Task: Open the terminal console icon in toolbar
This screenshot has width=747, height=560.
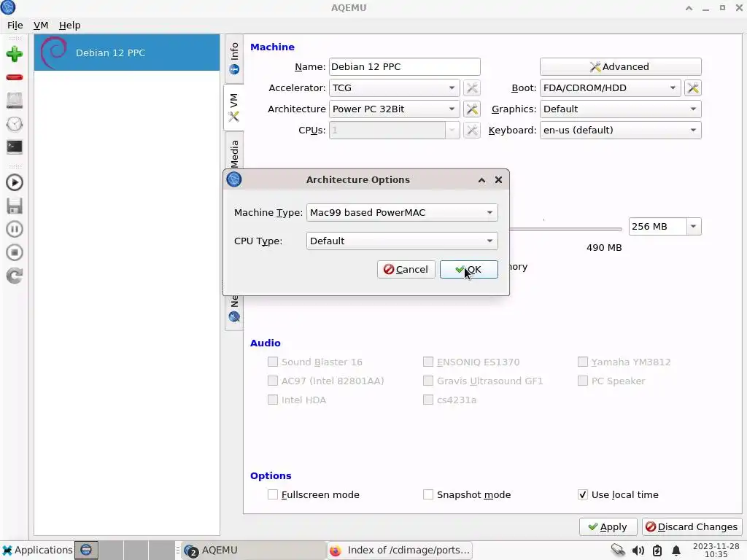Action: (x=15, y=147)
